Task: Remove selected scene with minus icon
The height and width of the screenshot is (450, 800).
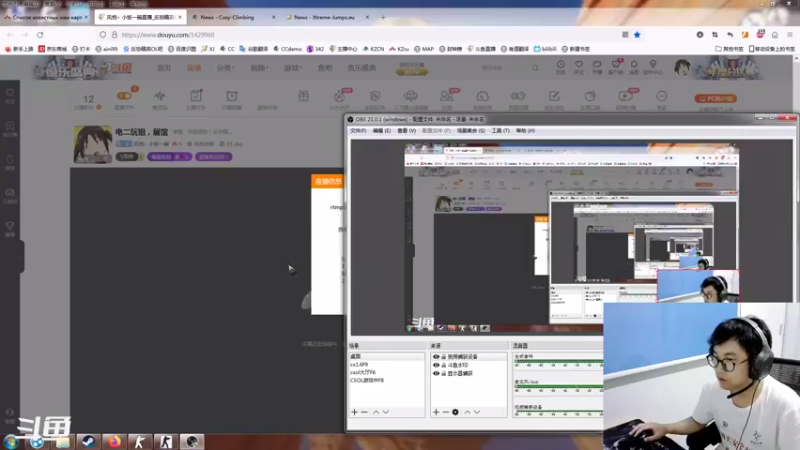Action: click(x=364, y=412)
